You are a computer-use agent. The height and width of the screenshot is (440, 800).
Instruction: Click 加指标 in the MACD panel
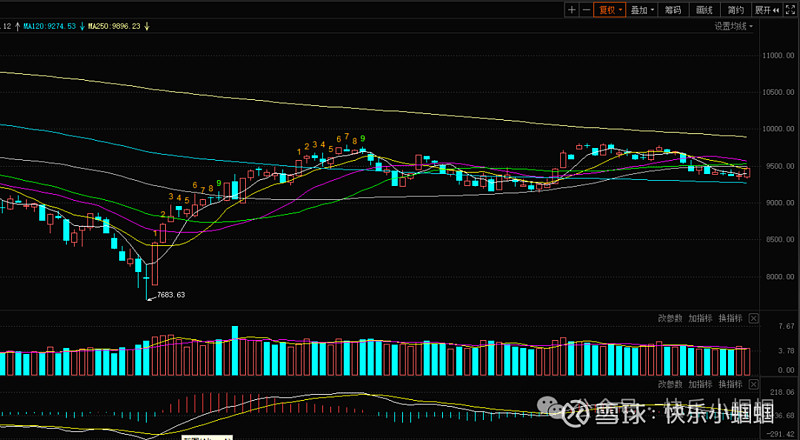click(700, 384)
